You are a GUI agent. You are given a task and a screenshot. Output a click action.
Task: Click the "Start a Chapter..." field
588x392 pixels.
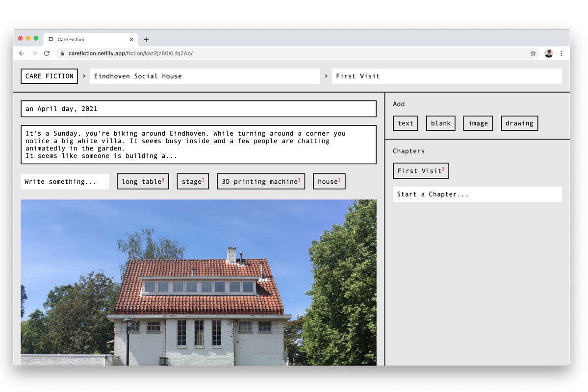(x=477, y=194)
